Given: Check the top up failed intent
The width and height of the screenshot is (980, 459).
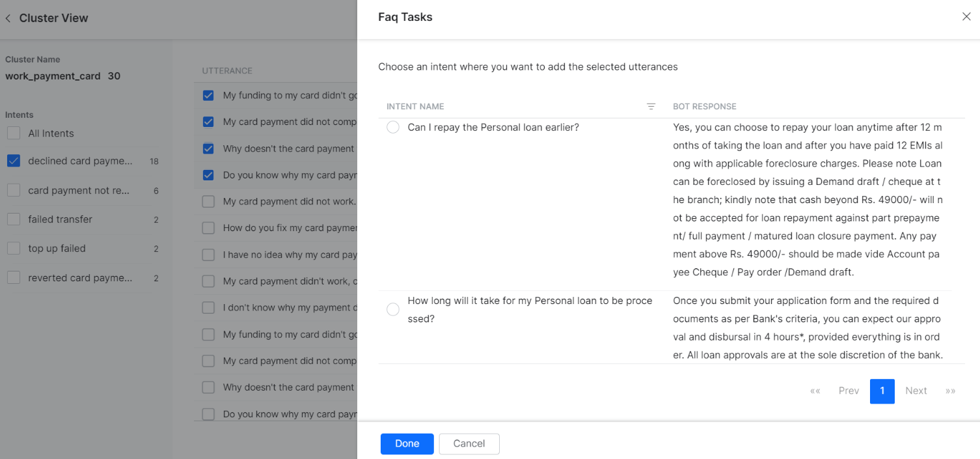Looking at the screenshot, I should pyautogui.click(x=13, y=248).
